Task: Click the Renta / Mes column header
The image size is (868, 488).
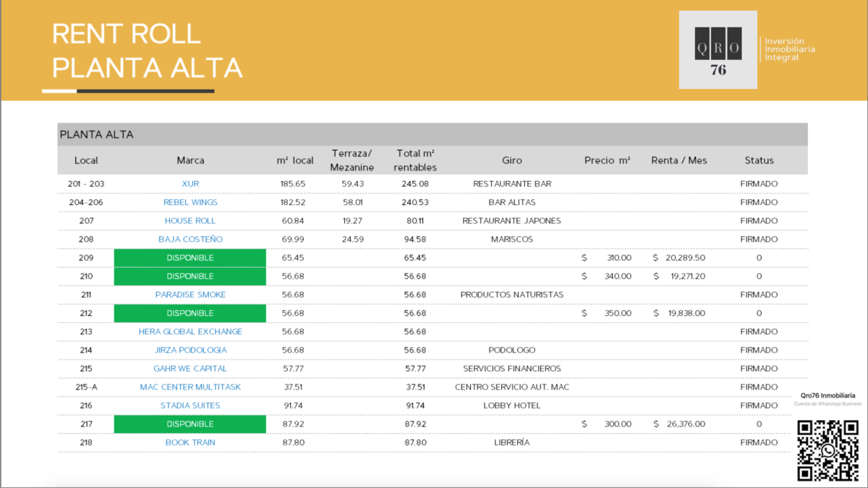Action: click(678, 161)
